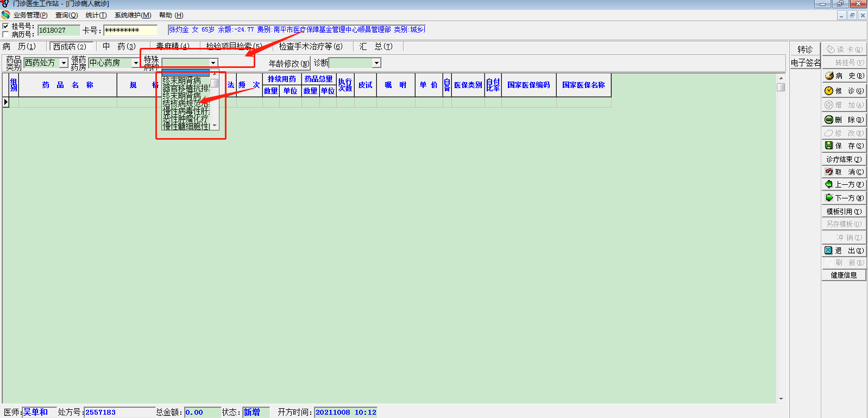Viewport: 868px width, 418px height.
Task: Switch to the 汇总(7) tab
Action: [x=375, y=47]
